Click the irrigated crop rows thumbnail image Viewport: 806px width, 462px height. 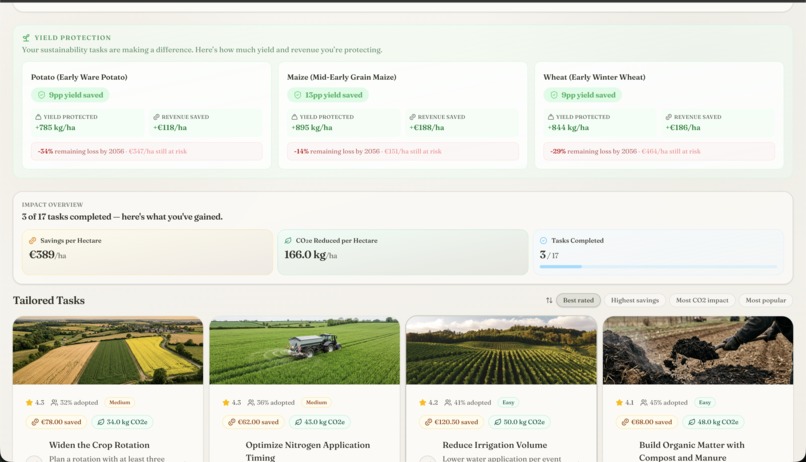coord(501,350)
